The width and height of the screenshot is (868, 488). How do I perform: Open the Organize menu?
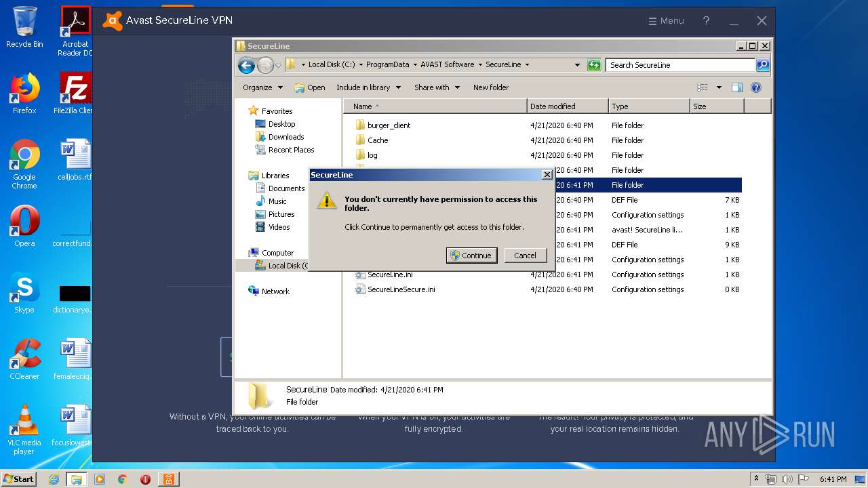coord(262,87)
